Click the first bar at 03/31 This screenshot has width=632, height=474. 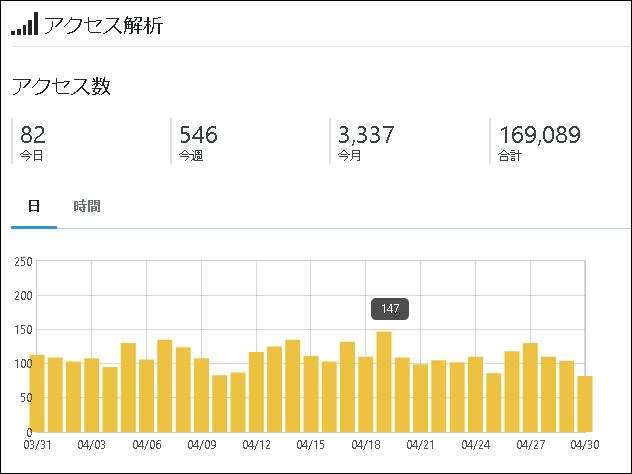[x=37, y=393]
